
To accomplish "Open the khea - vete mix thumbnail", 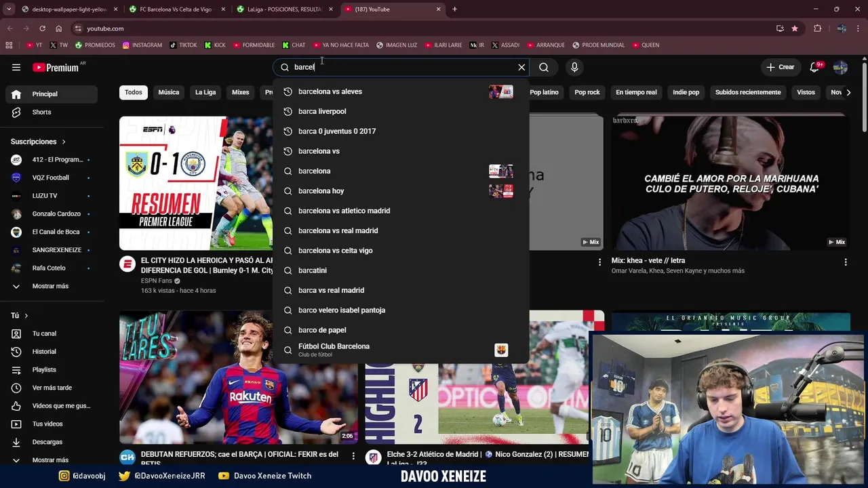I will [730, 183].
